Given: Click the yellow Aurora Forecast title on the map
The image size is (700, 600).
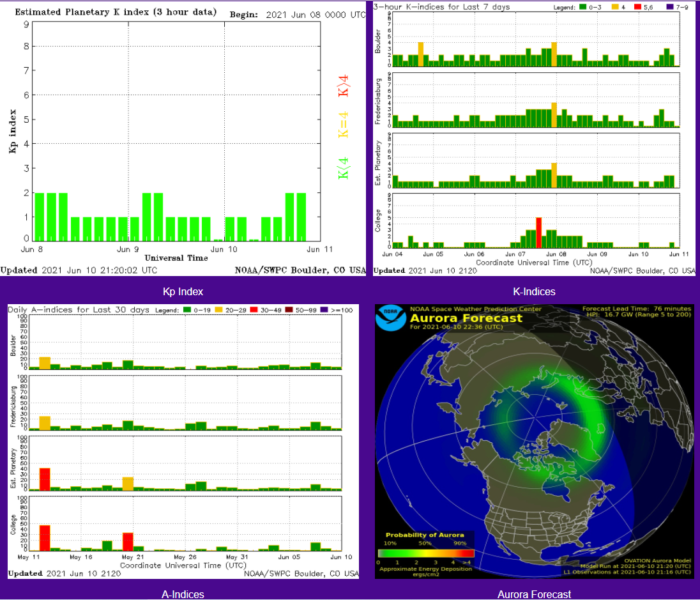Looking at the screenshot, I should click(x=466, y=318).
